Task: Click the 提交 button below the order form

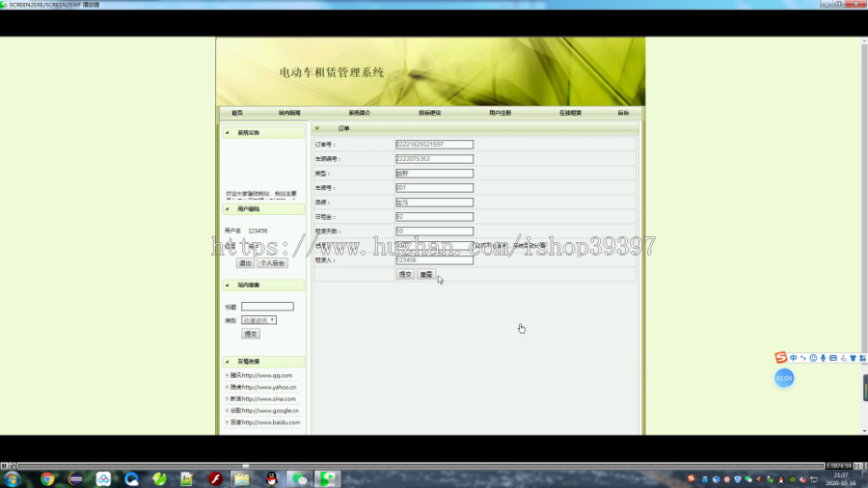Action: point(405,275)
